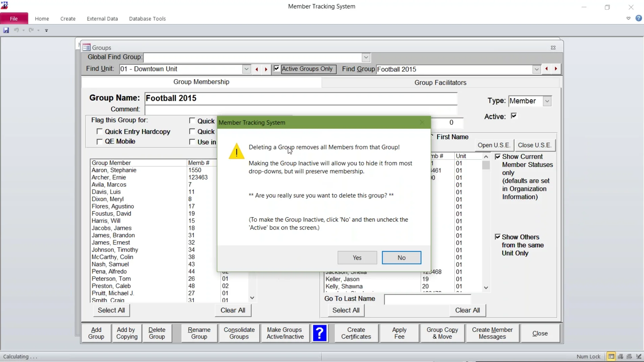Enable Quick Entry Hardcopy flag
This screenshot has width=644, height=362.
[x=99, y=132]
